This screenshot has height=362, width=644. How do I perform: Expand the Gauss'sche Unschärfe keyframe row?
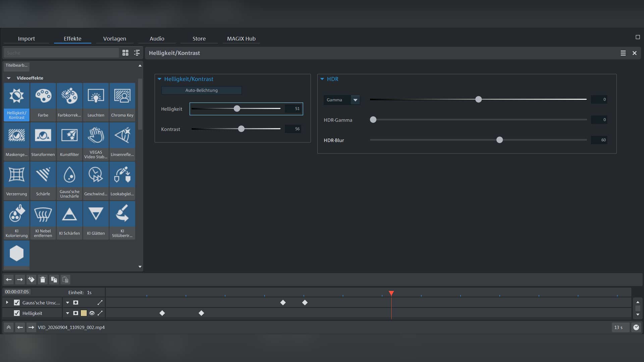coord(7,302)
